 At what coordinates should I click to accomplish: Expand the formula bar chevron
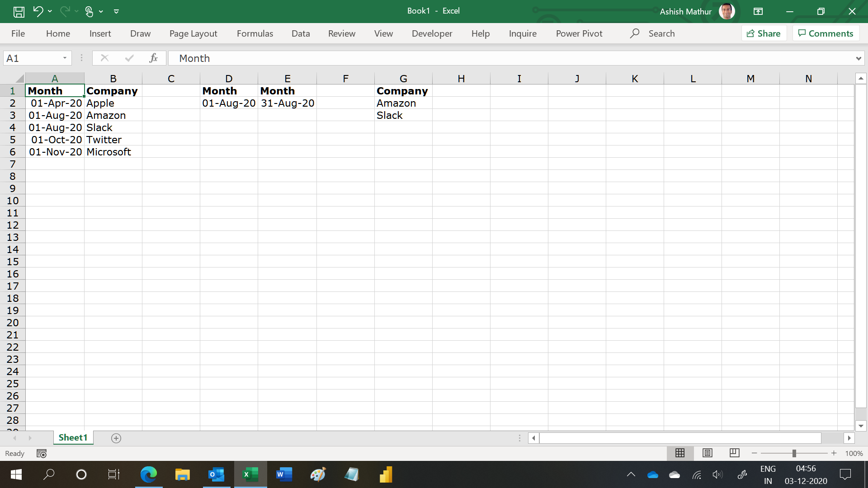[858, 58]
